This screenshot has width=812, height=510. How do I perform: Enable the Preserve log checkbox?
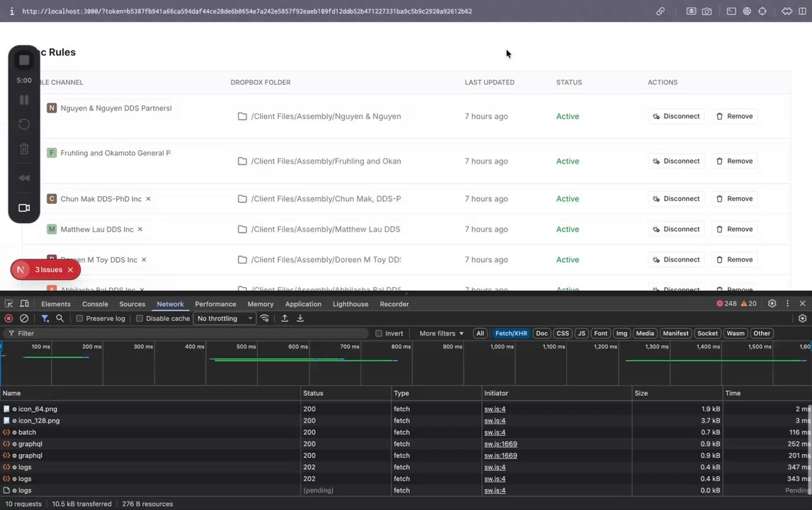click(79, 319)
